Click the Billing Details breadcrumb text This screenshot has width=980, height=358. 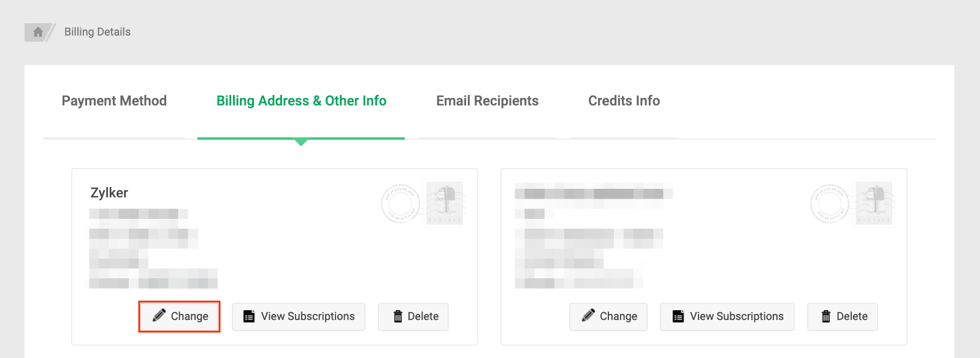coord(95,31)
